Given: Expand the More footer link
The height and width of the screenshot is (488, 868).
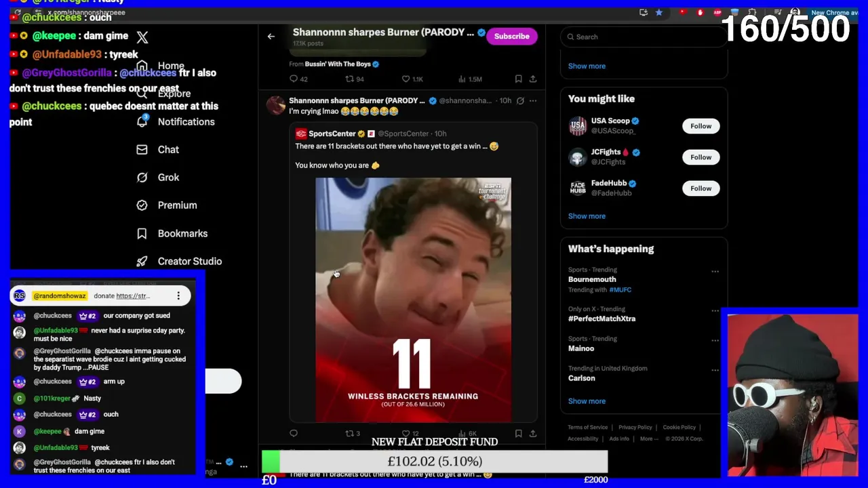Looking at the screenshot, I should click(649, 439).
